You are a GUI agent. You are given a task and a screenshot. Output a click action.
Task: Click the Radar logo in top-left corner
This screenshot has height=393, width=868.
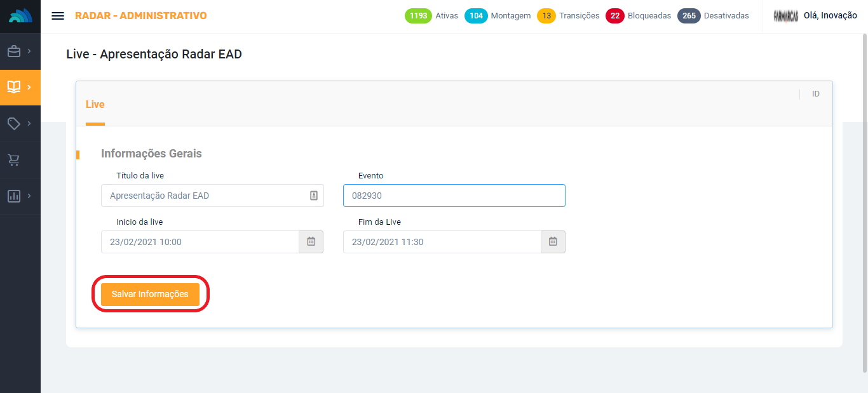[x=20, y=16]
